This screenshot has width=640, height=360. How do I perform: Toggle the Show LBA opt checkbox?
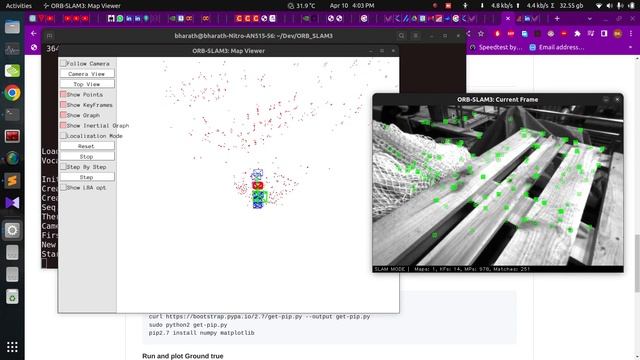[63, 187]
